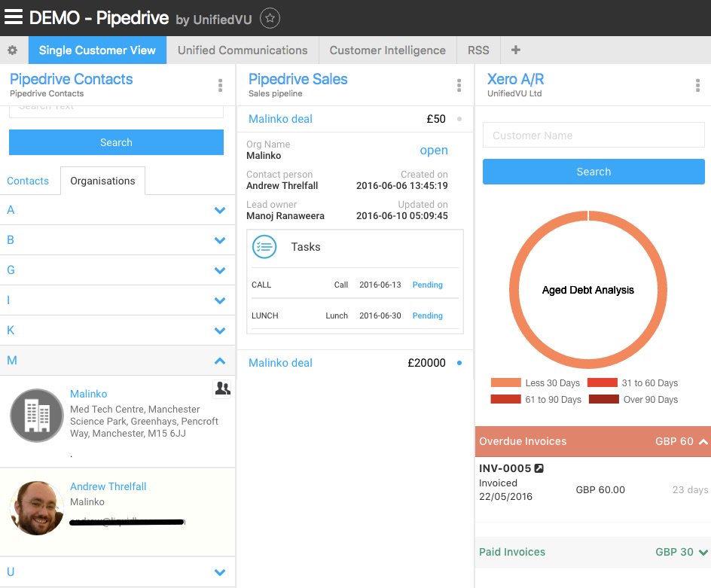Collapse the Overdue Invoices section

click(593, 441)
